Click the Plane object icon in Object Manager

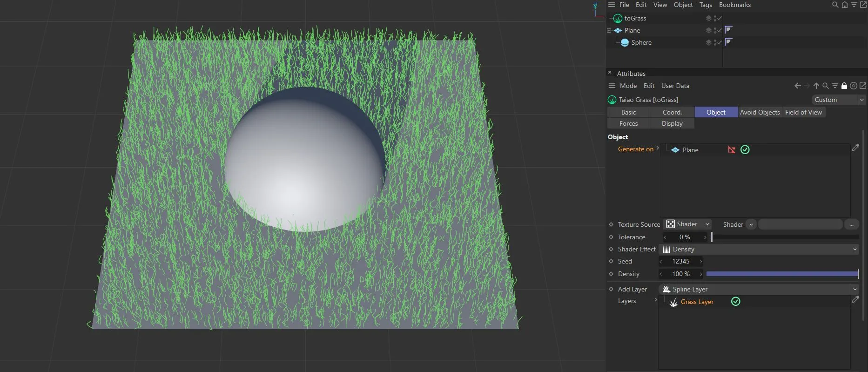[x=618, y=30]
